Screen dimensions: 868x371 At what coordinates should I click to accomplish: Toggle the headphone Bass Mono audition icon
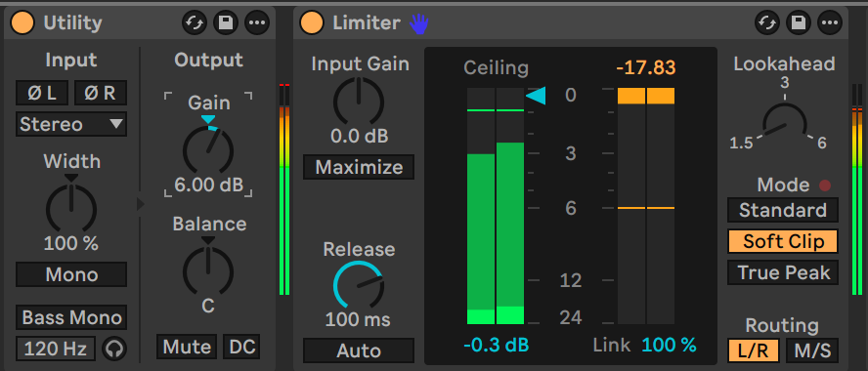115,349
